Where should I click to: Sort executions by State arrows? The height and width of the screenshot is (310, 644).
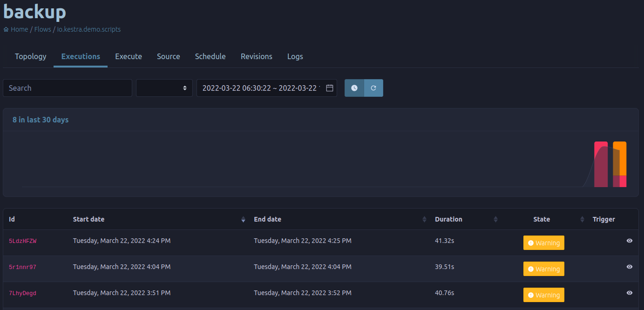tap(582, 219)
